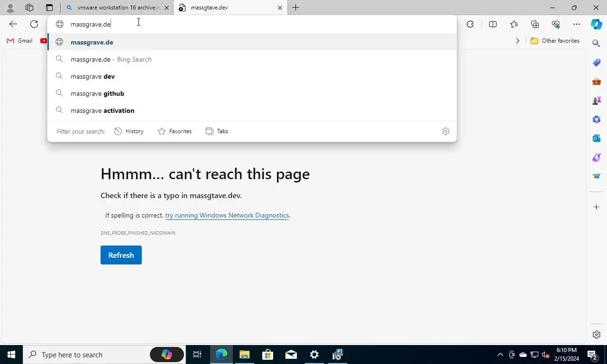
Task: Open Copilot from the taskbar search box
Action: point(166,355)
